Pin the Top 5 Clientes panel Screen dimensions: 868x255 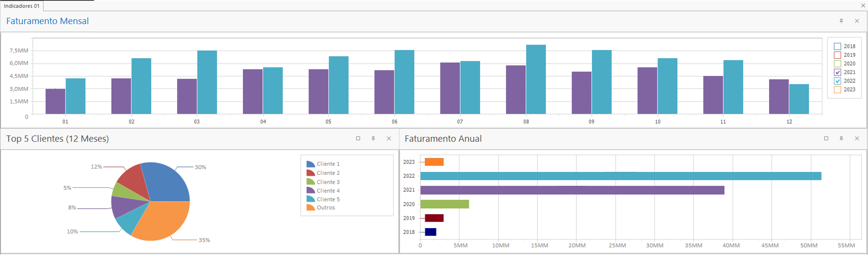point(373,138)
